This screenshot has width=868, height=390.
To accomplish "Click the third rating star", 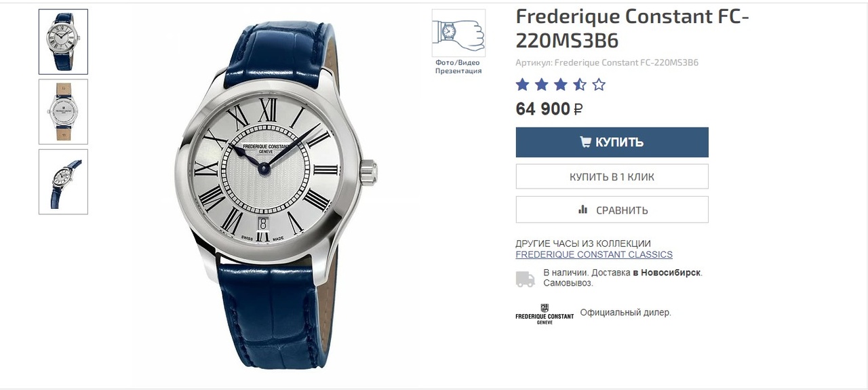I will coord(560,85).
